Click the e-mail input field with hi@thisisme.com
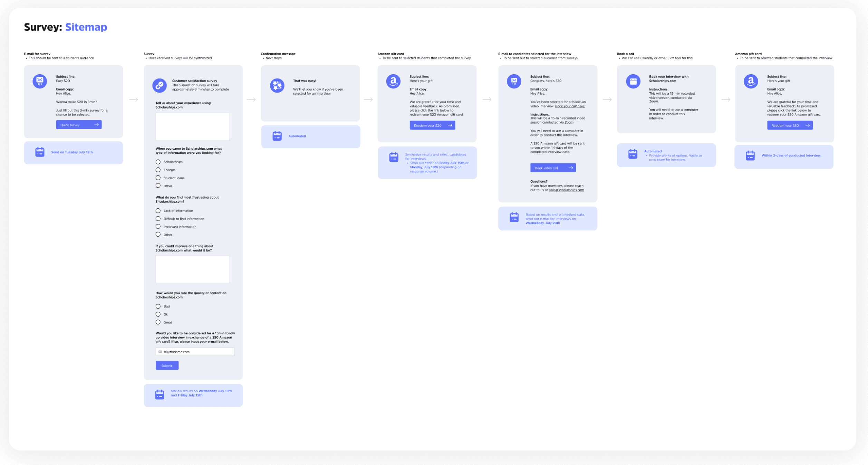868x465 pixels. [195, 352]
